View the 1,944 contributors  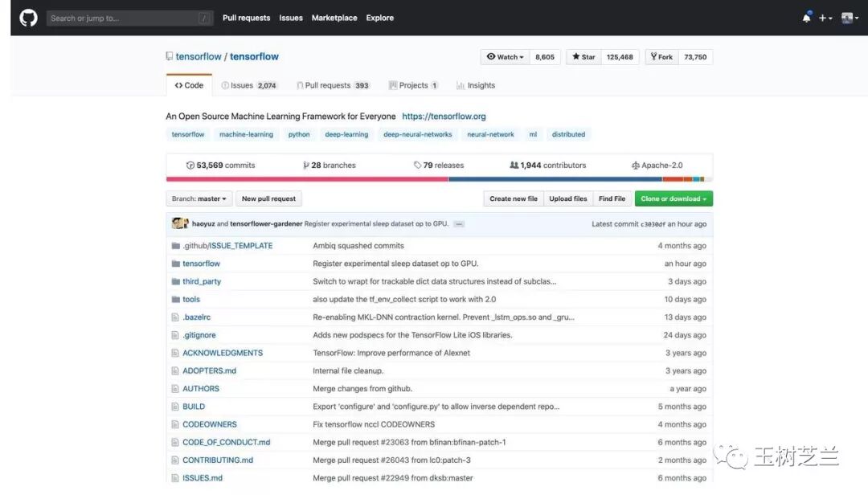547,165
